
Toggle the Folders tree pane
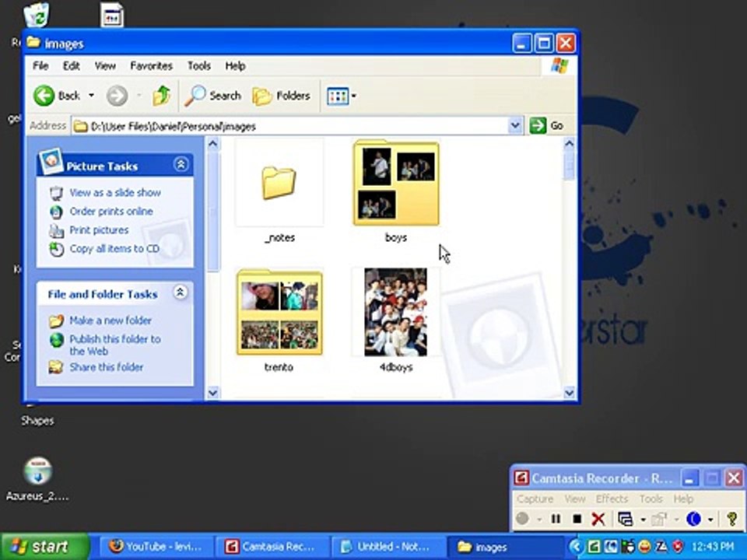point(281,96)
